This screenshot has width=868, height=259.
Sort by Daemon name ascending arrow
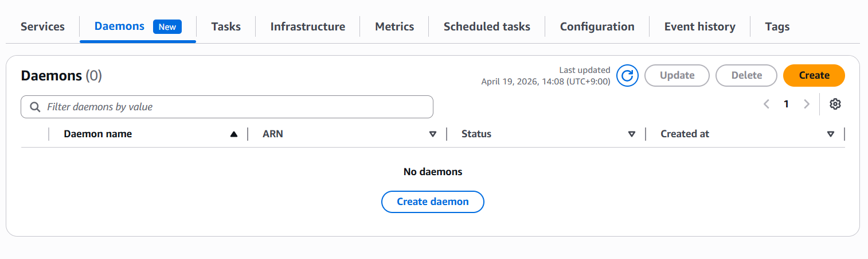pos(233,134)
